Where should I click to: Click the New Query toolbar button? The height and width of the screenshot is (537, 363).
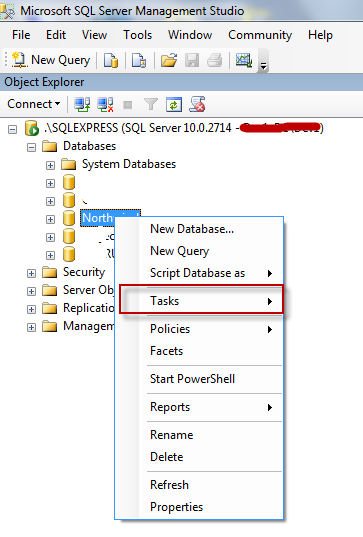pyautogui.click(x=51, y=60)
